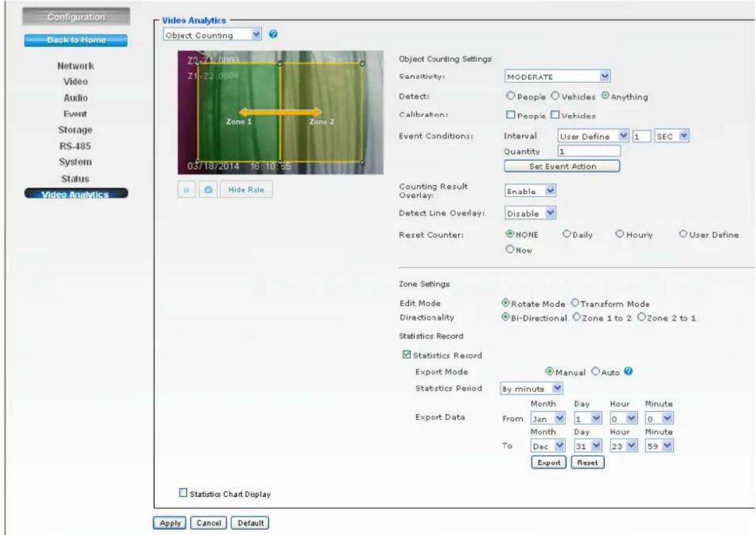Open RS-485 in sidebar menu
756x535 pixels.
pos(76,145)
